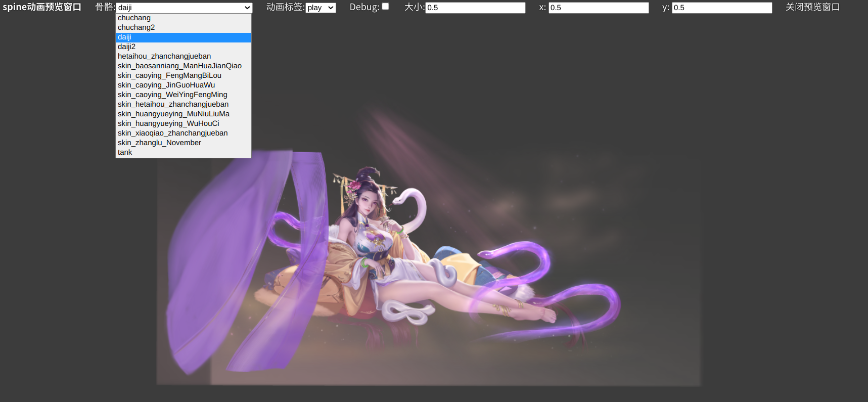Pick skin_xiaoqiao_zhanchangjueban option

[184, 133]
